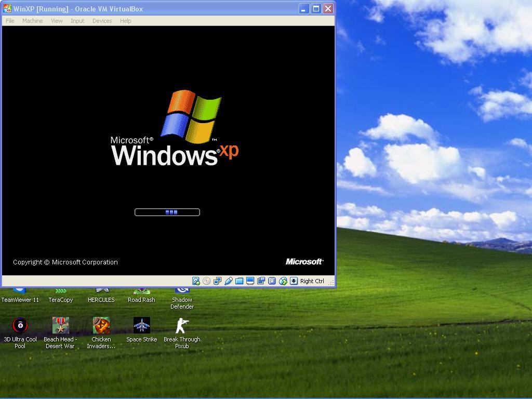Click the mouse integration status icon
532x399 pixels.
point(283,281)
